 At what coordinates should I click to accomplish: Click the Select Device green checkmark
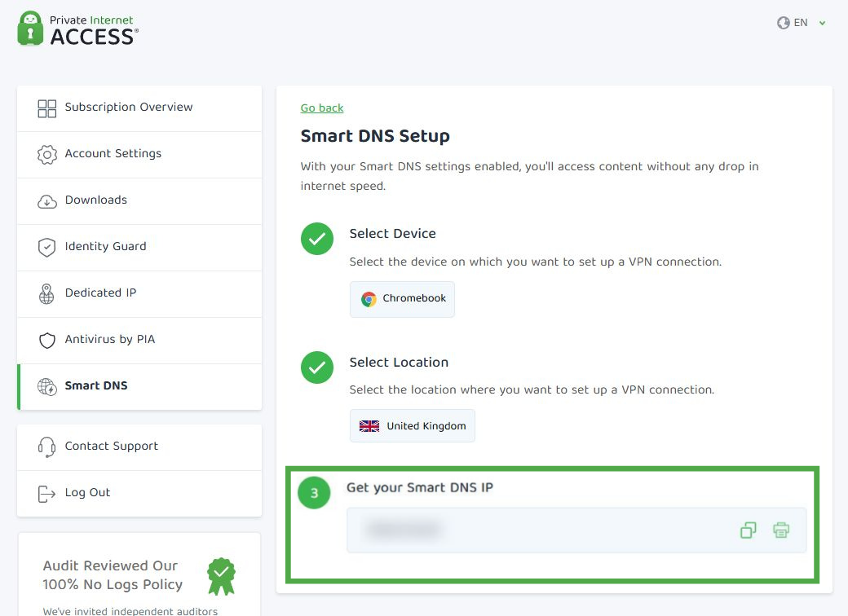pyautogui.click(x=317, y=238)
